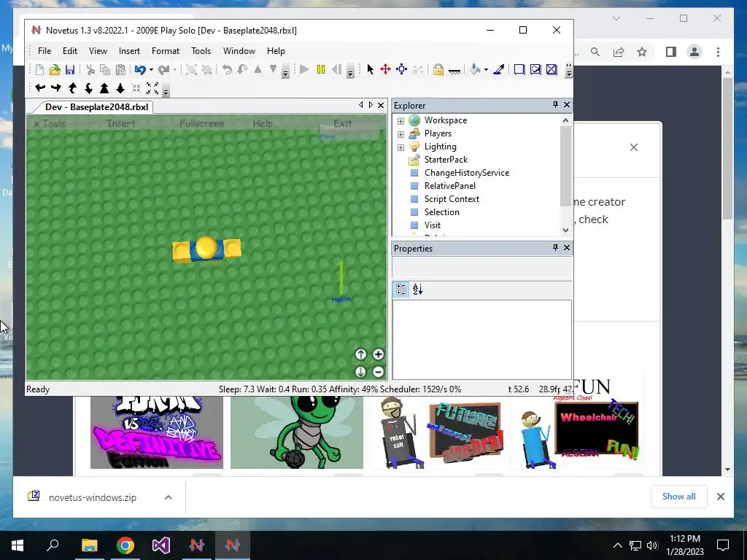Click the viewport zoom in plus button
The image size is (747, 560).
coord(379,354)
